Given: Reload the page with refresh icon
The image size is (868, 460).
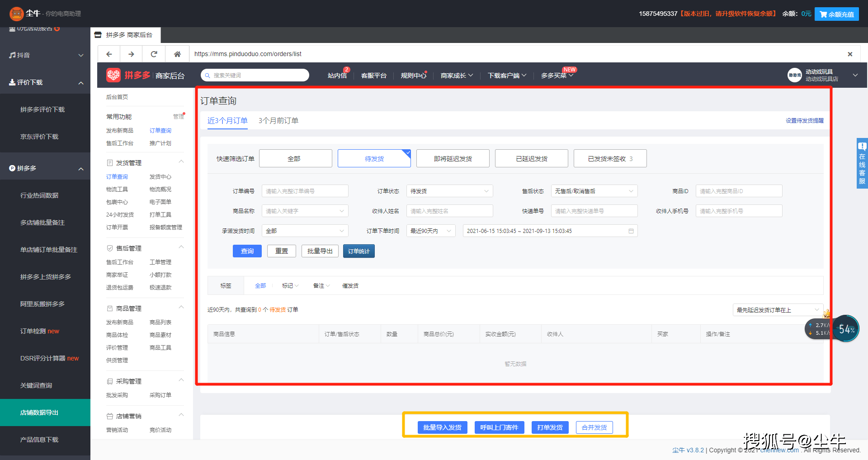Looking at the screenshot, I should (x=154, y=54).
